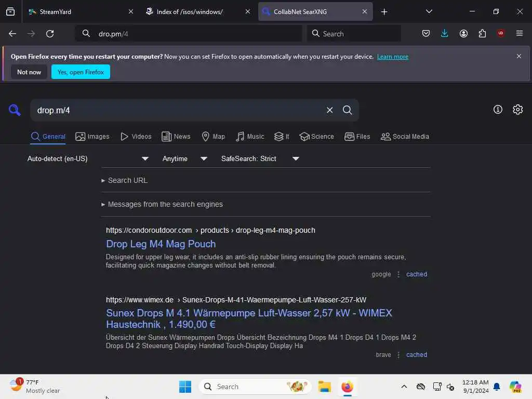Show hidden system tray icons
Image resolution: width=532 pixels, height=399 pixels.
404,387
